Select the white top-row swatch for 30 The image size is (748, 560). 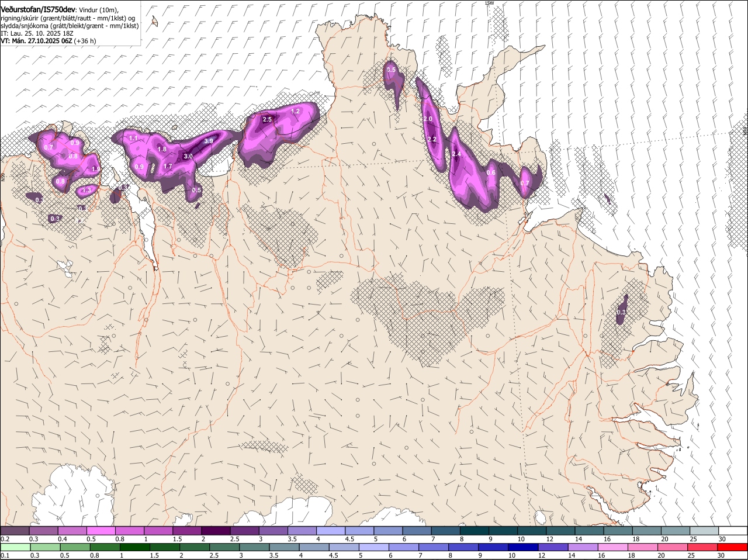(733, 530)
